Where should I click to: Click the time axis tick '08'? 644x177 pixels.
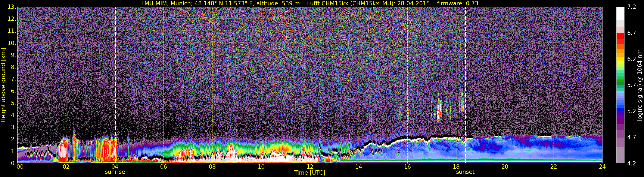(212, 167)
